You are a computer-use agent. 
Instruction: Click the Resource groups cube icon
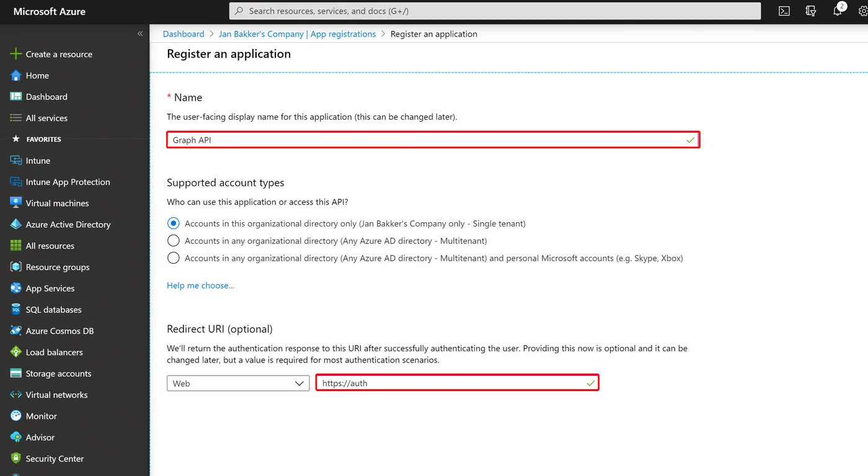click(15, 267)
